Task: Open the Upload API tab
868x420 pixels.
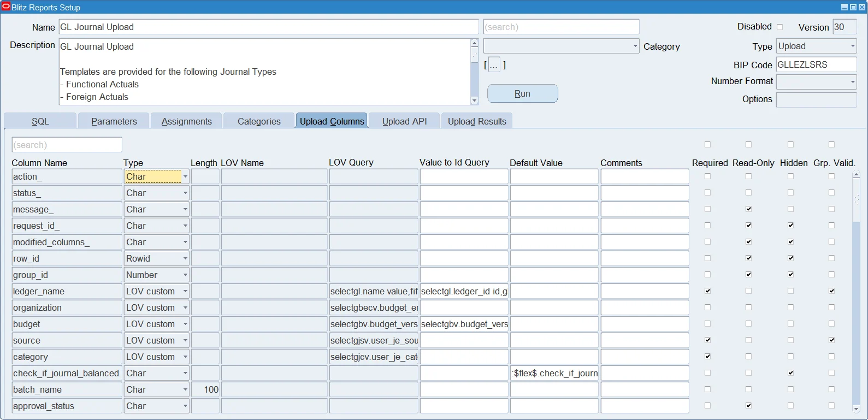Action: pyautogui.click(x=404, y=121)
